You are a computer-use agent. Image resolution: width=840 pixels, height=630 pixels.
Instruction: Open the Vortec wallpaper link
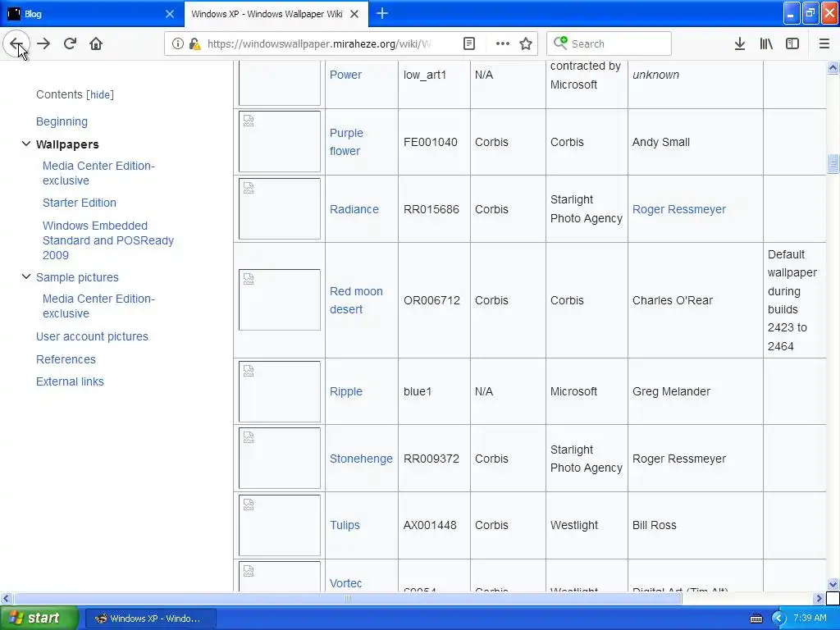tap(345, 583)
